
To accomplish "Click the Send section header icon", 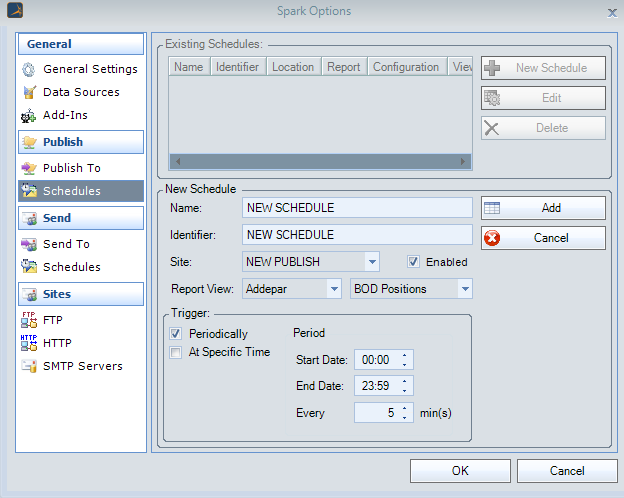I will tap(29, 218).
